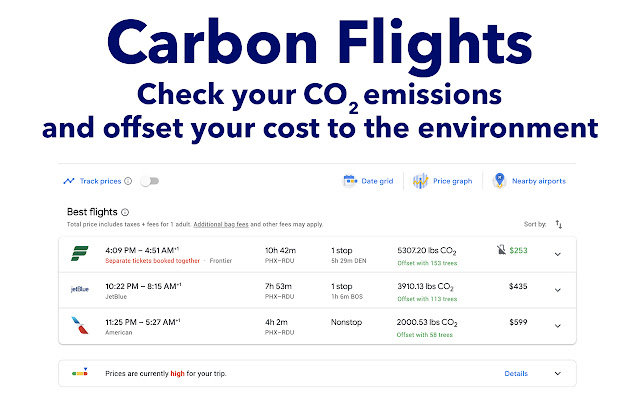The image size is (640, 400).
Task: Click the Nearby airports map pin icon
Action: (x=498, y=181)
